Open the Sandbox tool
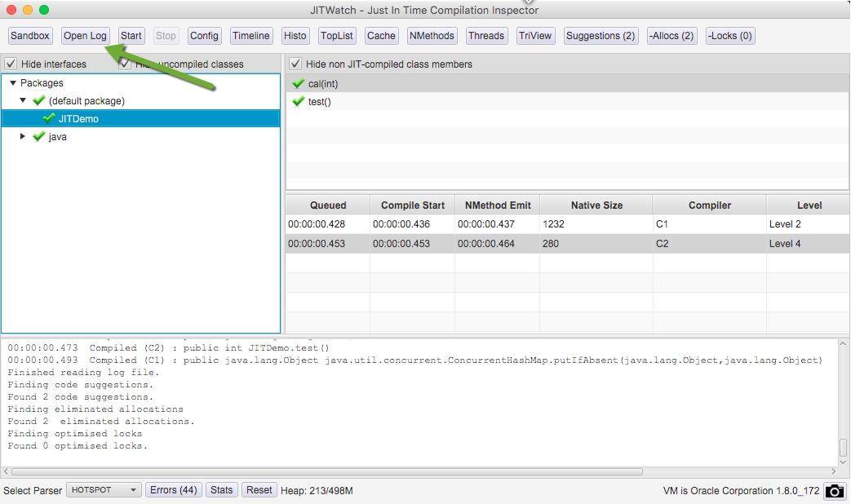Image resolution: width=851 pixels, height=504 pixels. pos(30,36)
